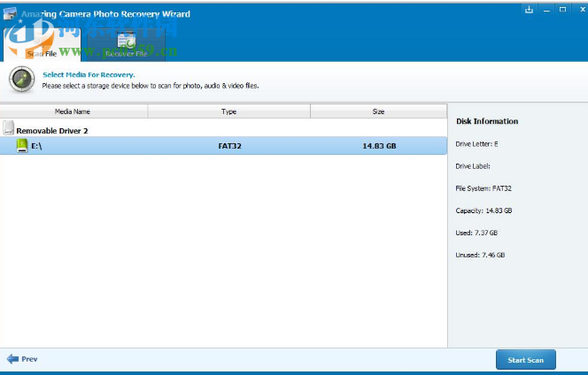This screenshot has width=588, height=375.
Task: Switch to the Scan File tab
Action: tap(42, 45)
